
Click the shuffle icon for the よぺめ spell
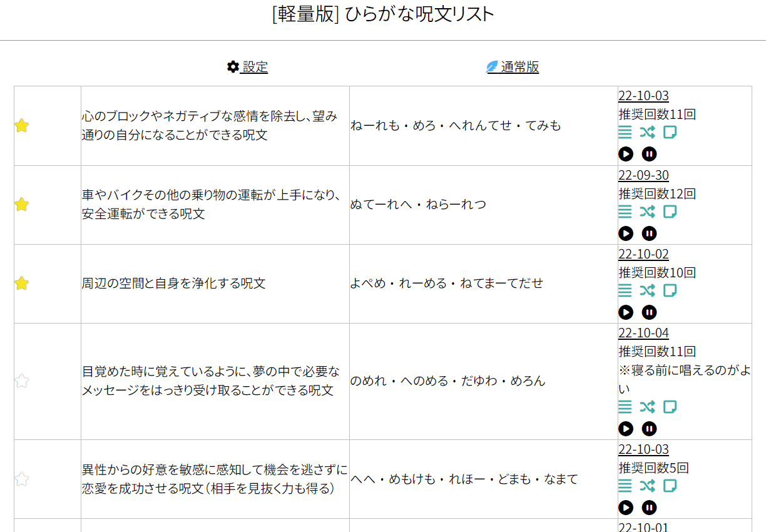(647, 290)
